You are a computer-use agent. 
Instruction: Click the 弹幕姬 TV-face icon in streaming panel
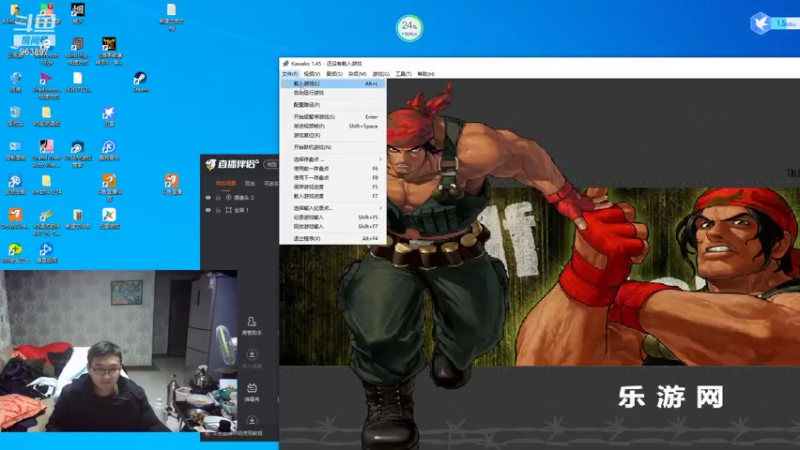point(252,392)
